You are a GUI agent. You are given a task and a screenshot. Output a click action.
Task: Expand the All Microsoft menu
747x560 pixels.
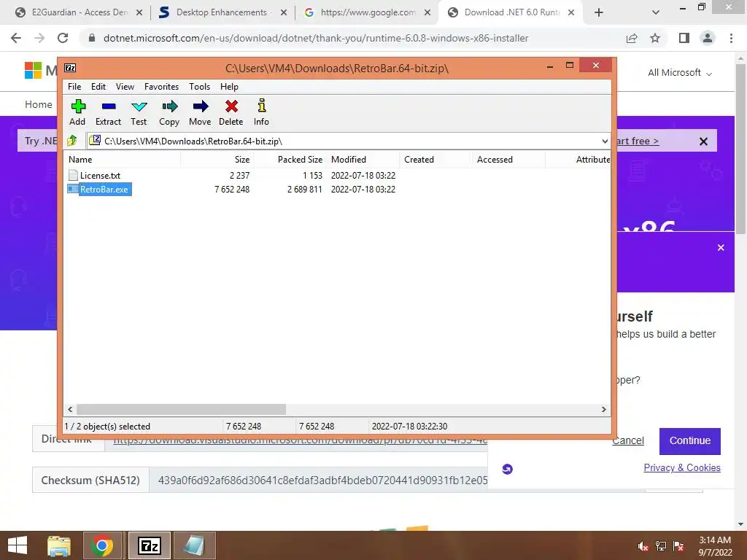(x=680, y=73)
